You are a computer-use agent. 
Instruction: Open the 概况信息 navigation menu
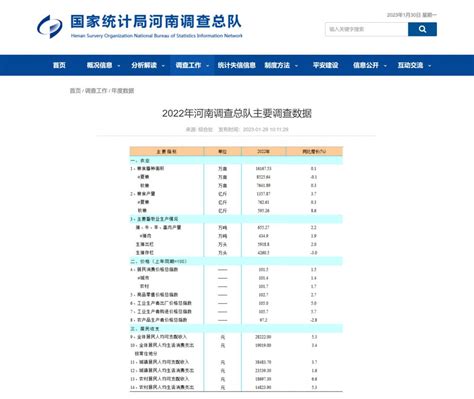click(99, 65)
